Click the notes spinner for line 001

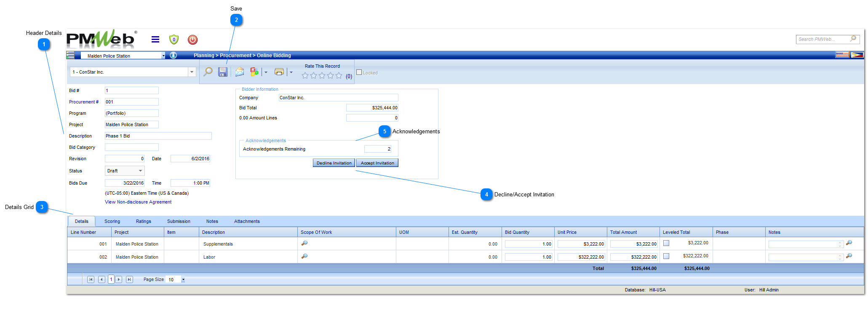point(840,244)
